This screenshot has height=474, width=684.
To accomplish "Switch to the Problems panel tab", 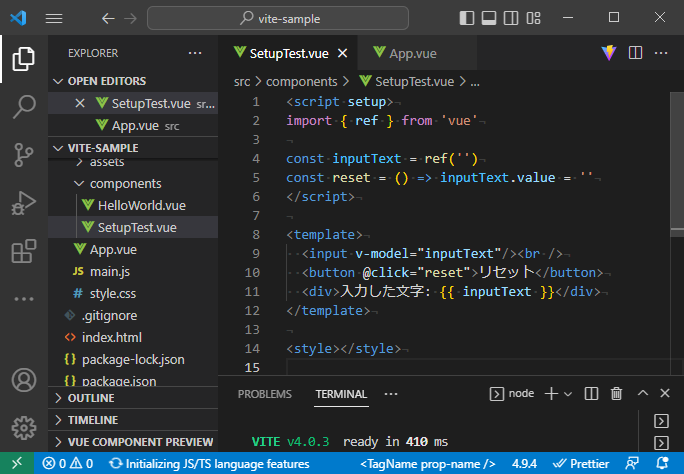I will 264,394.
